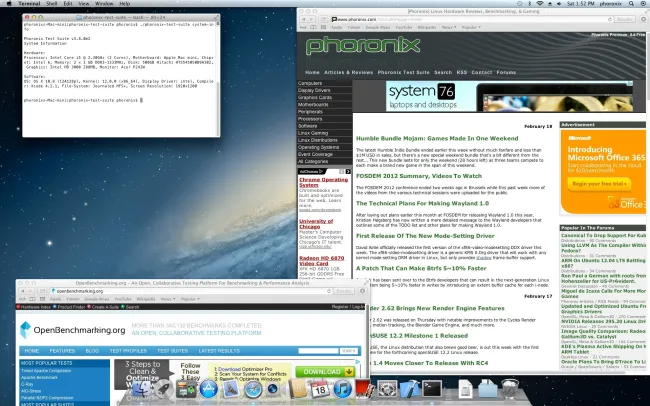Open Finder from the Dock
This screenshot has height=406, width=650.
tap(141, 389)
